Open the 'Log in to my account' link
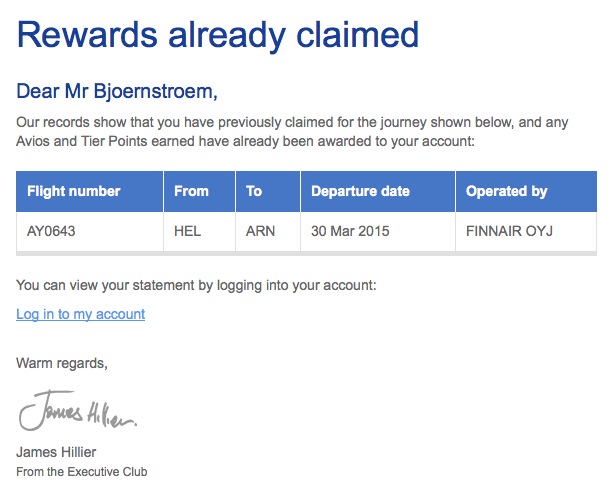The width and height of the screenshot is (611, 487). coord(80,314)
